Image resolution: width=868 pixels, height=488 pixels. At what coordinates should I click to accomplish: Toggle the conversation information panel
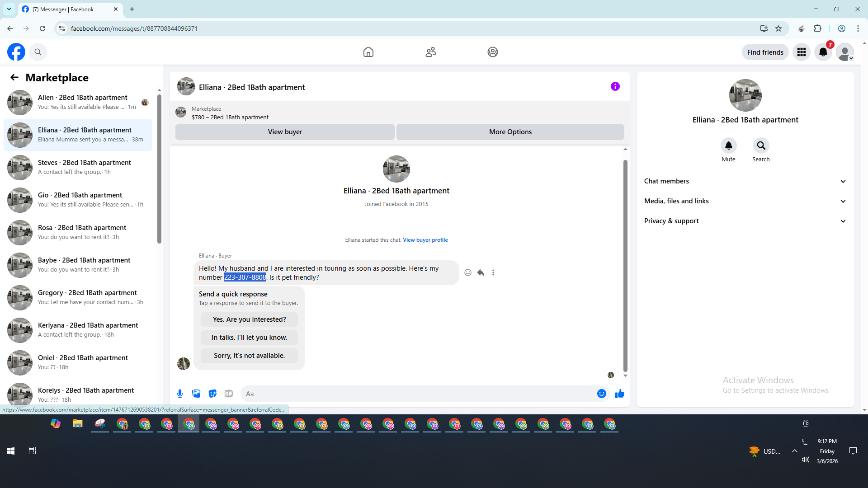(615, 86)
